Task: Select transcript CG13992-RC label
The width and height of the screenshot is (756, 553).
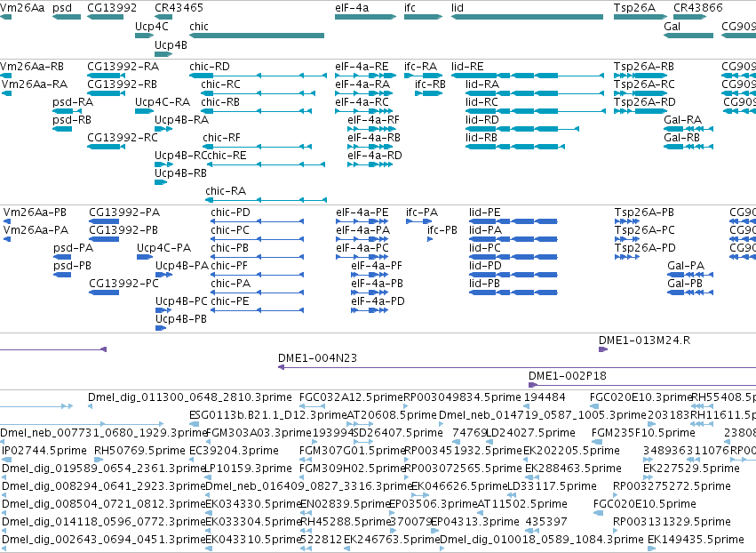Action: point(123,138)
